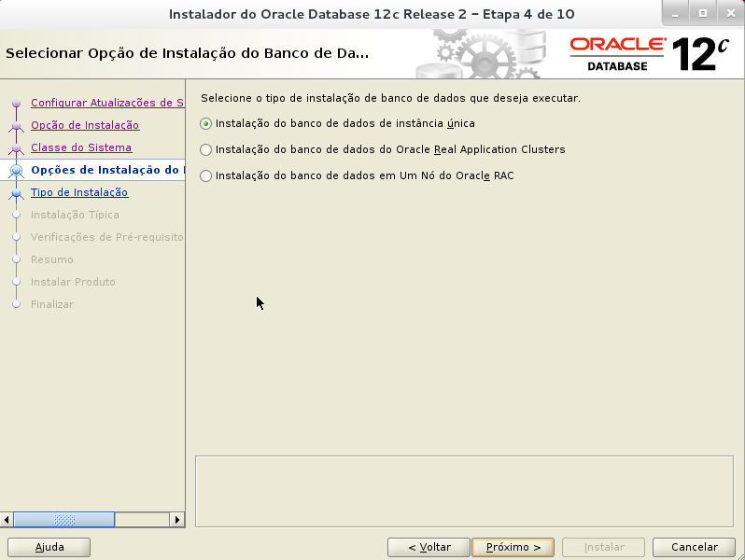745x560 pixels.
Task: Click the 'Selecione o tipo de instalação' instruction text
Action: point(390,98)
